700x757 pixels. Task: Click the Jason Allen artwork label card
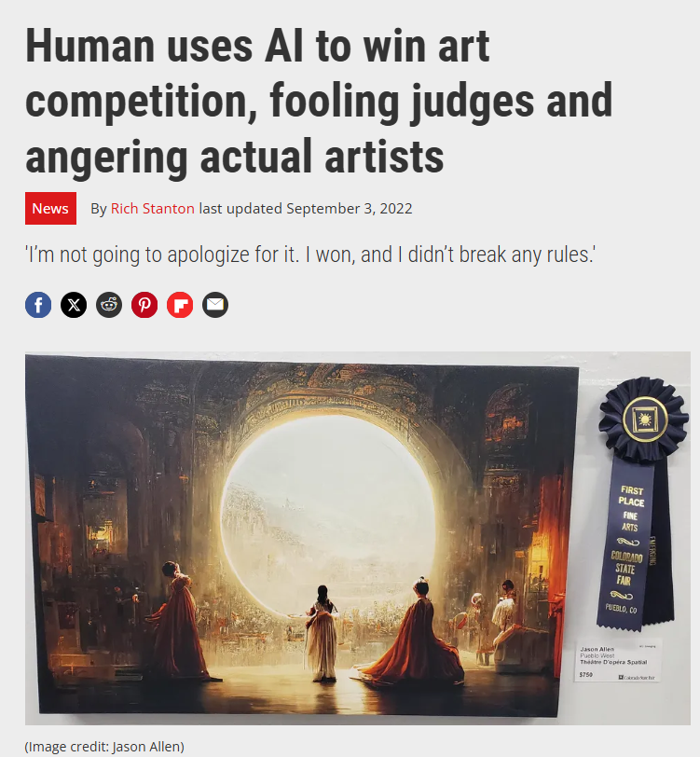620,660
